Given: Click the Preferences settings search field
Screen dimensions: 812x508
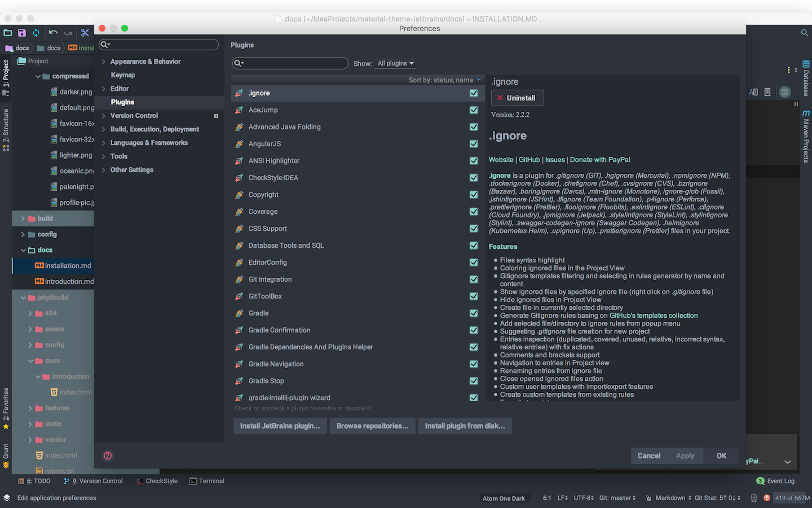Looking at the screenshot, I should coord(159,45).
